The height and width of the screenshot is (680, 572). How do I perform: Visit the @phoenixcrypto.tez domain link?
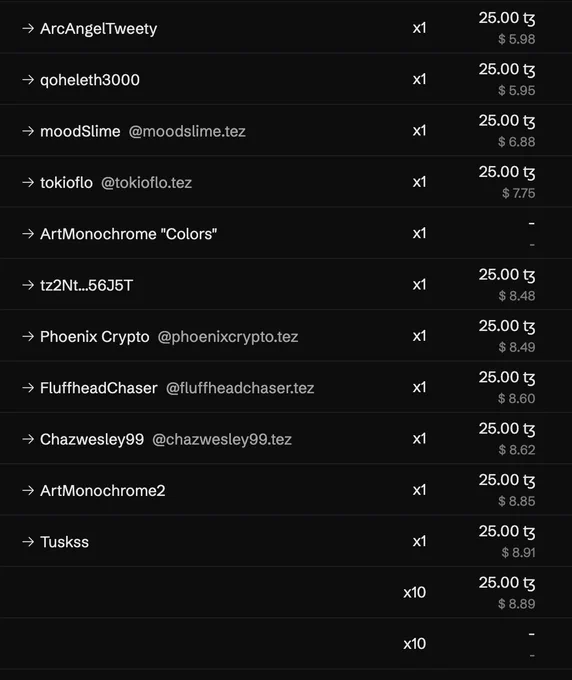coord(228,337)
